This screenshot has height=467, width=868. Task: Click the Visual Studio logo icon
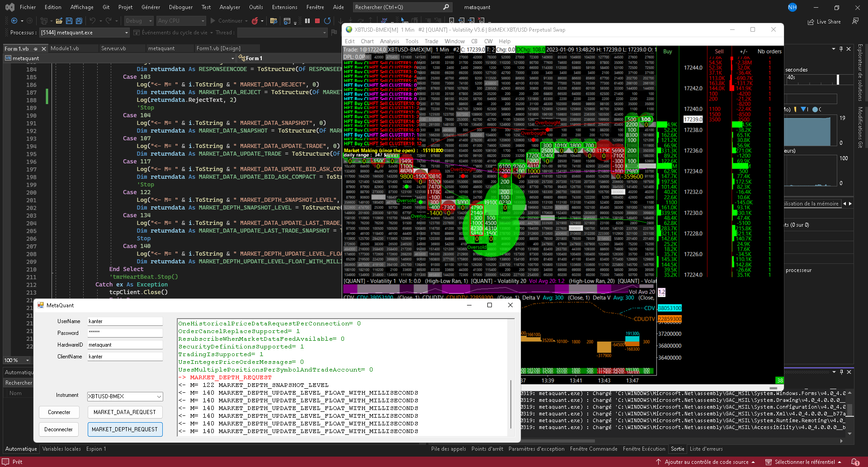point(10,7)
